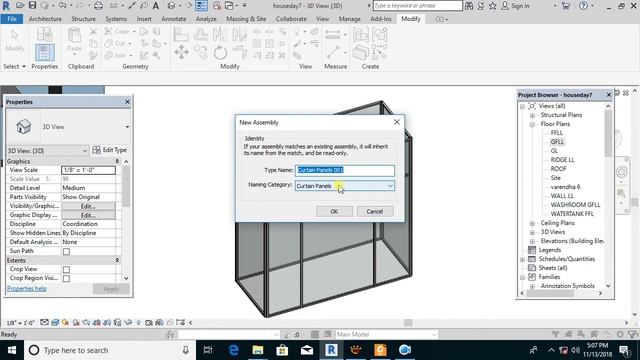The height and width of the screenshot is (360, 640).
Task: Click the View Scale value field
Action: [x=88, y=170]
